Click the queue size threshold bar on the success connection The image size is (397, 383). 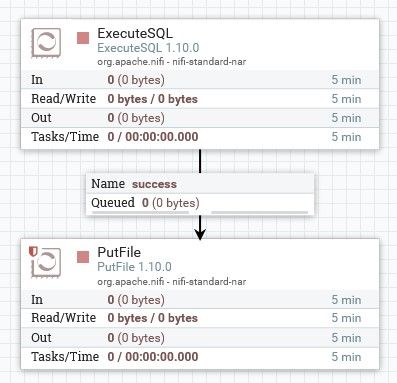point(260,212)
